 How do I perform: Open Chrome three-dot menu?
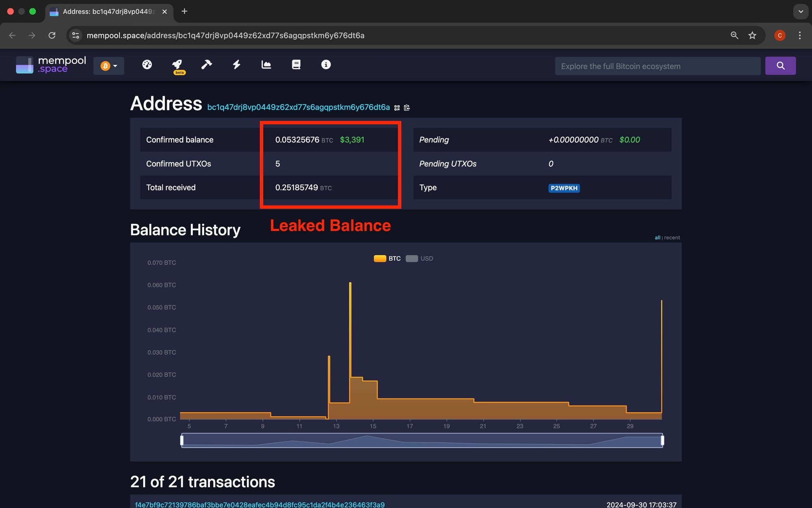[800, 35]
